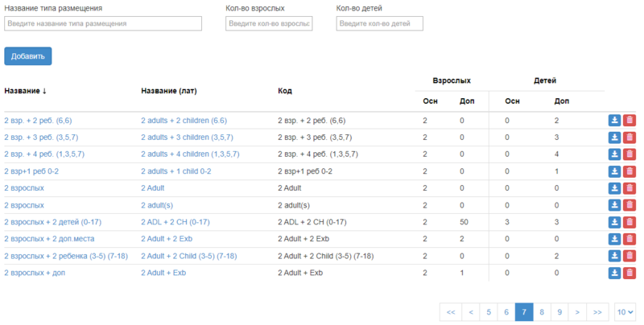Delete the '2 ADL + 2 CH (0-17)' row
The height and width of the screenshot is (325, 644).
630,222
